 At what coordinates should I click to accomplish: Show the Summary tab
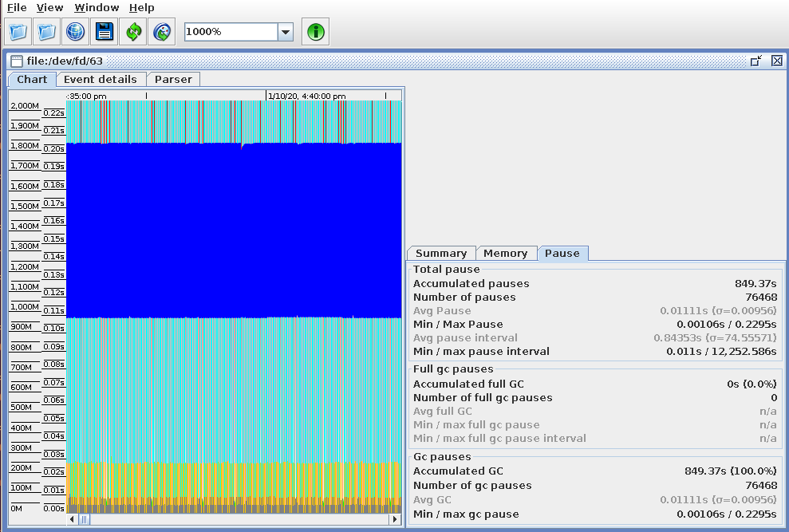click(441, 253)
